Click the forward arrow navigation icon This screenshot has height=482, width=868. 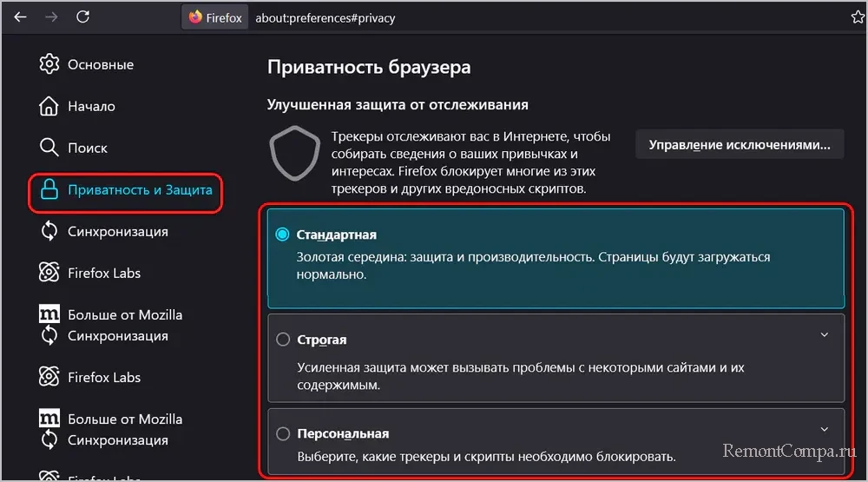click(50, 17)
